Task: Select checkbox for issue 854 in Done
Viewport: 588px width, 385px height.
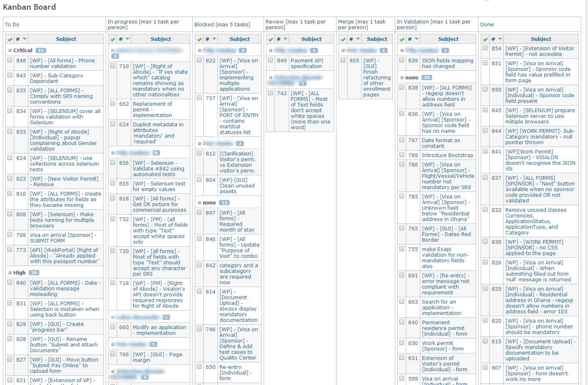Action: point(485,48)
